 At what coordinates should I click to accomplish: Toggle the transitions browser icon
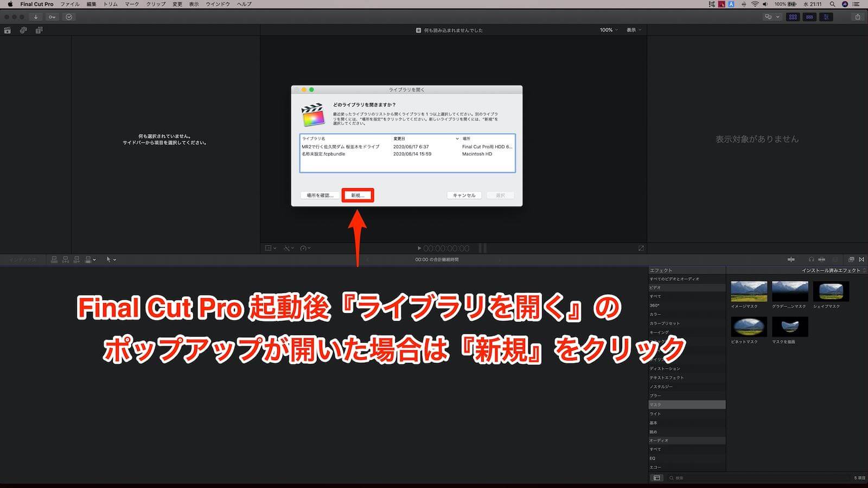[x=861, y=260]
